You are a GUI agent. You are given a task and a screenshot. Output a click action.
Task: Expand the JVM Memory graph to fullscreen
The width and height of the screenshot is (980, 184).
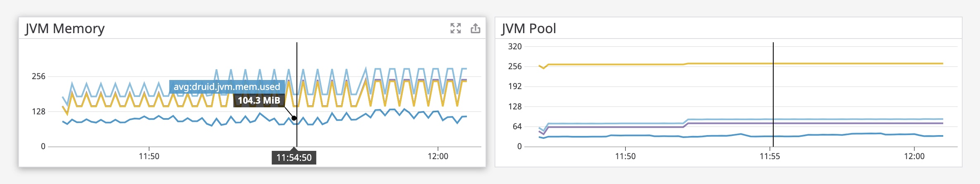coord(455,28)
